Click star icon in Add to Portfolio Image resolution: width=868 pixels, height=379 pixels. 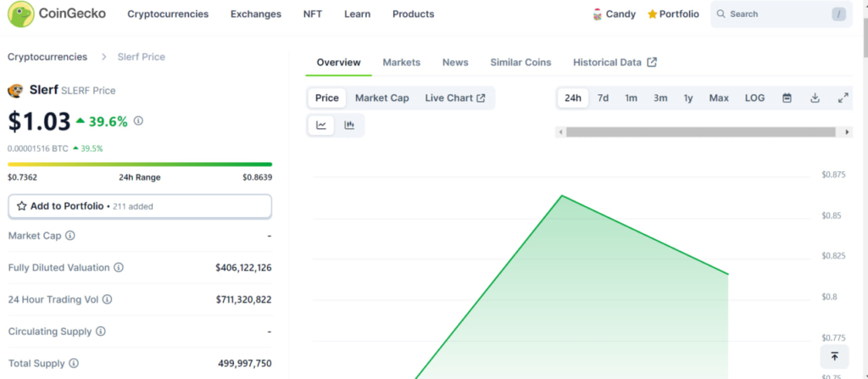click(x=21, y=206)
